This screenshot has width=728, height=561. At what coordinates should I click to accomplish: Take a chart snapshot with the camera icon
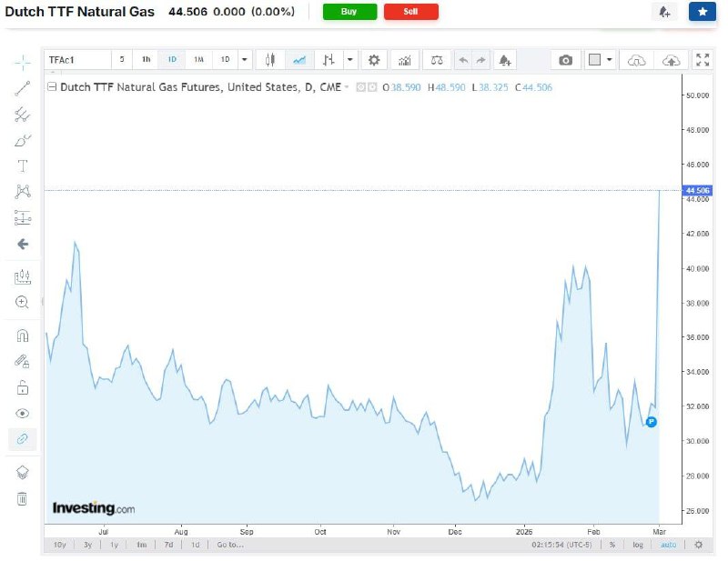(566, 60)
